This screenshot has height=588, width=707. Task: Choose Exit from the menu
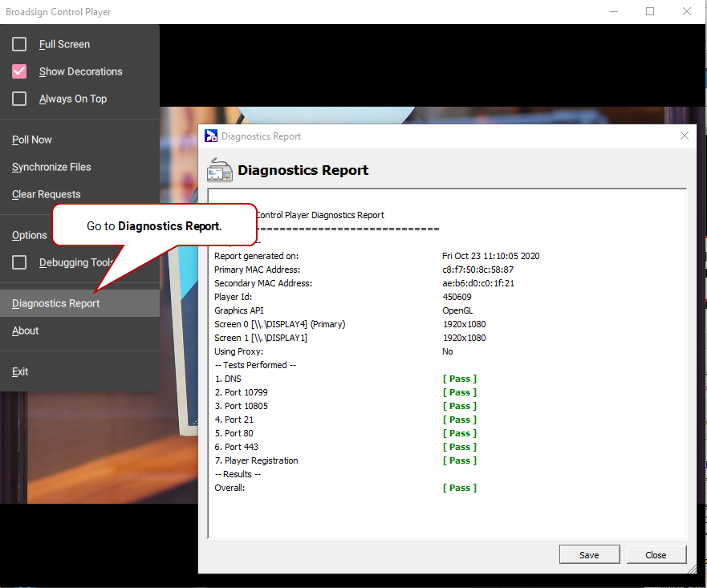click(x=20, y=371)
